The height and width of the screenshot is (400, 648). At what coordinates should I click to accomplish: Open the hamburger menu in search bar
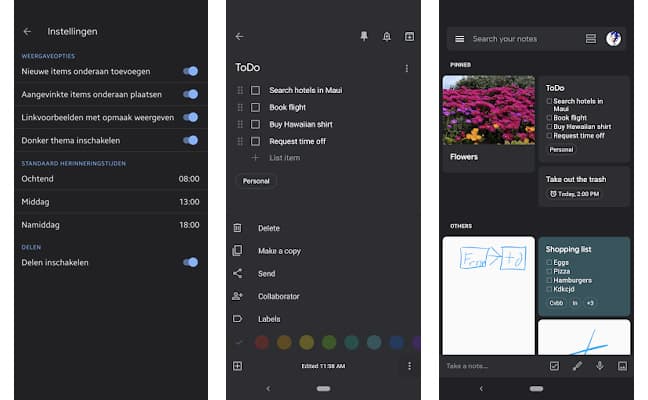pos(459,39)
